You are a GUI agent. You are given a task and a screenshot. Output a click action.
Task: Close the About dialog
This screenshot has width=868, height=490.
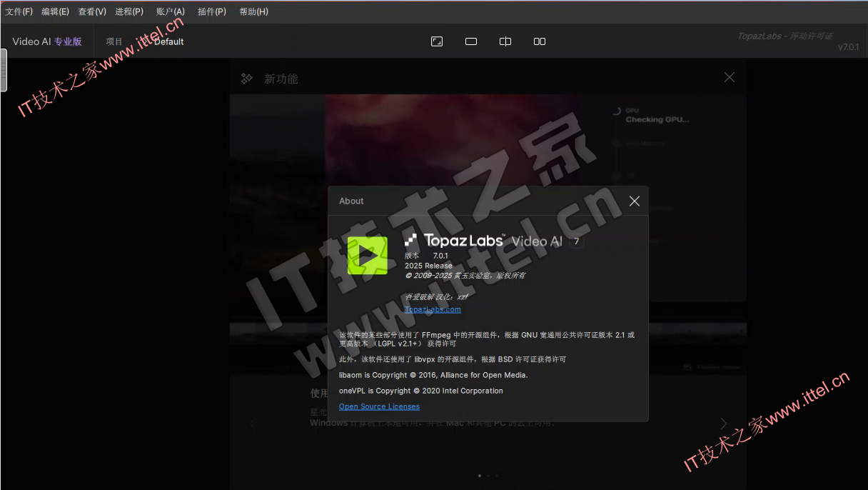click(x=635, y=201)
